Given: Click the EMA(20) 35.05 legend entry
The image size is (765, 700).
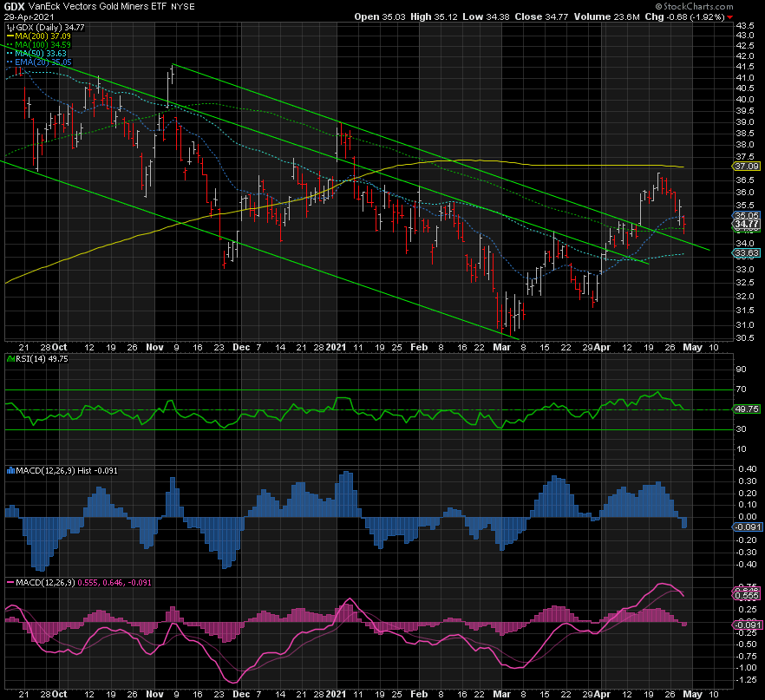Looking at the screenshot, I should tap(43, 62).
